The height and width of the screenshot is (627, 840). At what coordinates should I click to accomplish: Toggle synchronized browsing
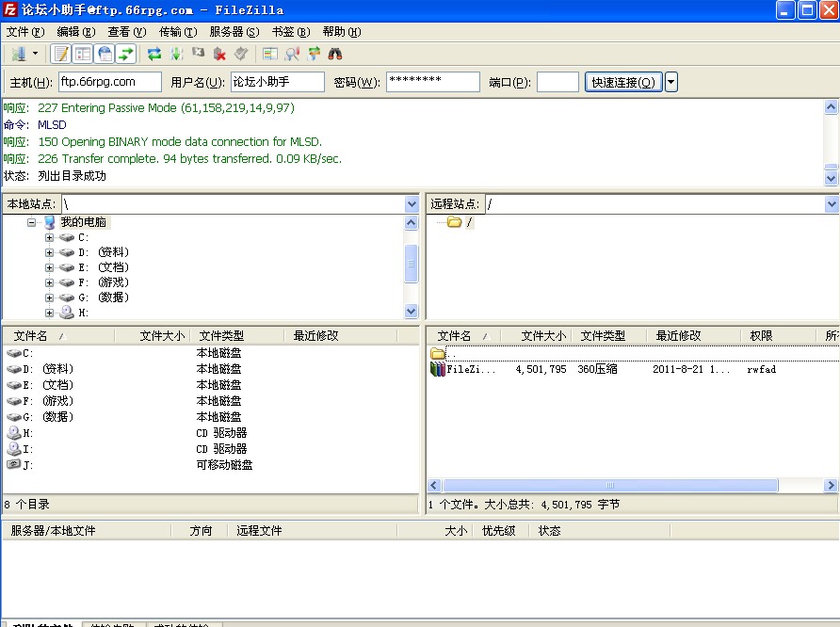click(x=314, y=54)
